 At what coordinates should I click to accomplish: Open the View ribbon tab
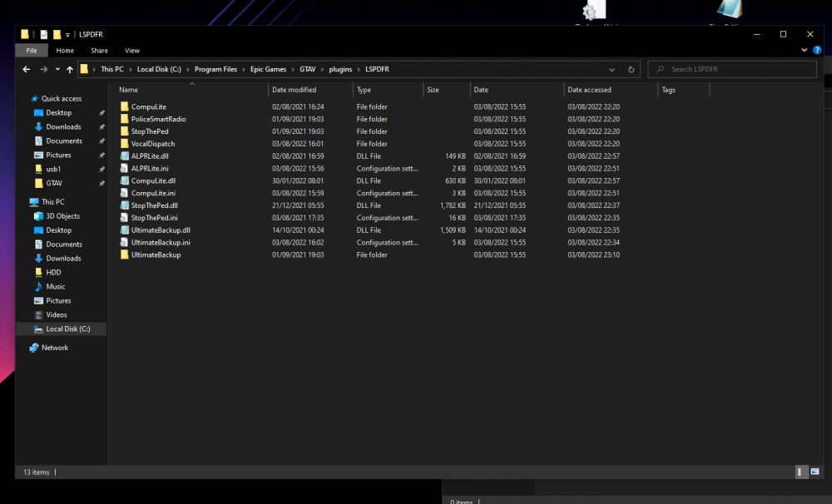(x=132, y=51)
